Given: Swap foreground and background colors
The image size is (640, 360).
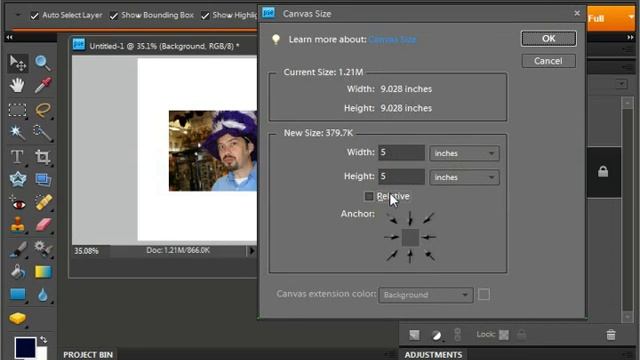Looking at the screenshot, I should 43,340.
